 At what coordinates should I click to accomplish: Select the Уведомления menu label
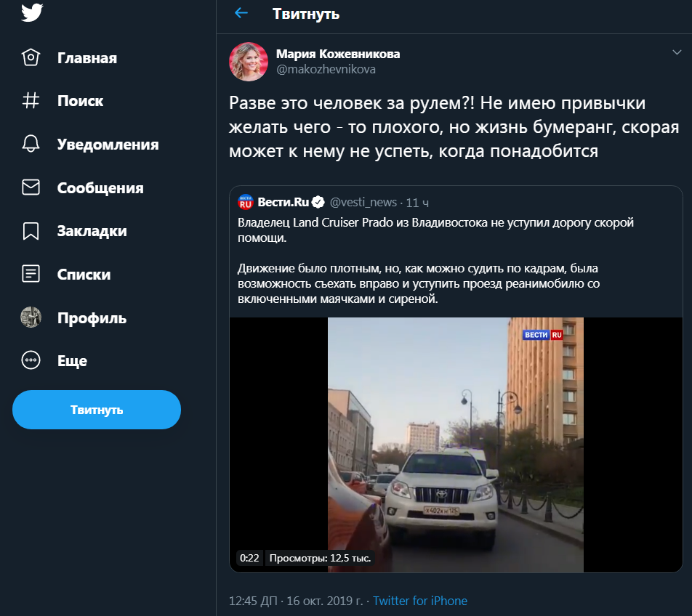pos(108,144)
